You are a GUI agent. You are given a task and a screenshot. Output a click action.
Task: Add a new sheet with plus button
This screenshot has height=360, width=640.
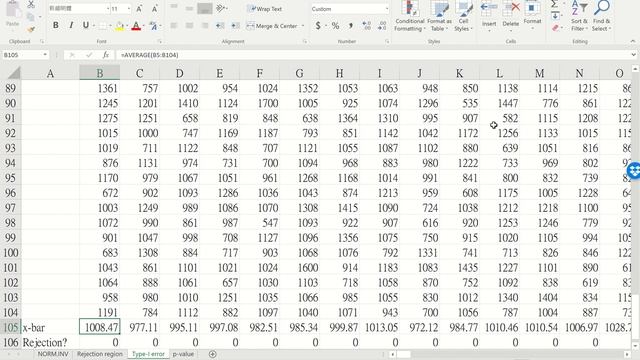tap(212, 354)
